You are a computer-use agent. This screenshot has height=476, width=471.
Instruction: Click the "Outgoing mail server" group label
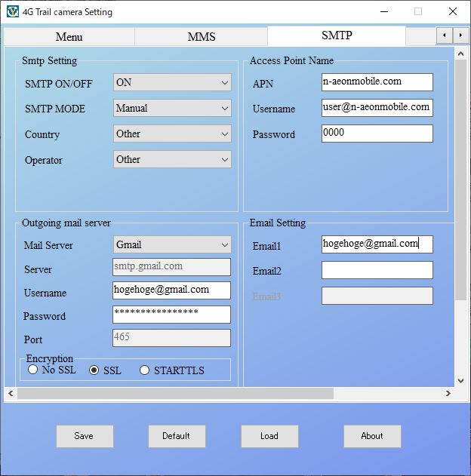[66, 223]
